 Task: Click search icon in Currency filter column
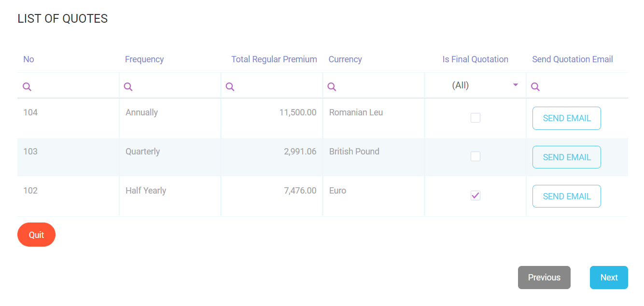coord(332,86)
